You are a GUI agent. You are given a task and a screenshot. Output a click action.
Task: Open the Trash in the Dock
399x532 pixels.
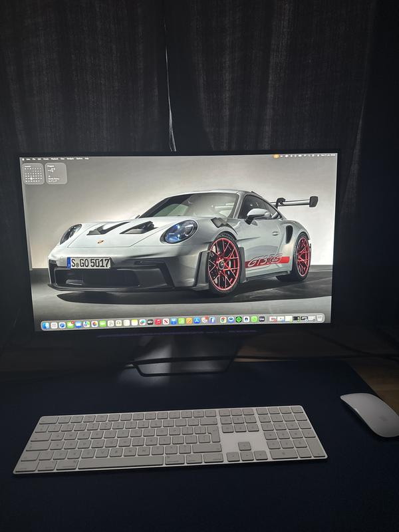[320, 318]
